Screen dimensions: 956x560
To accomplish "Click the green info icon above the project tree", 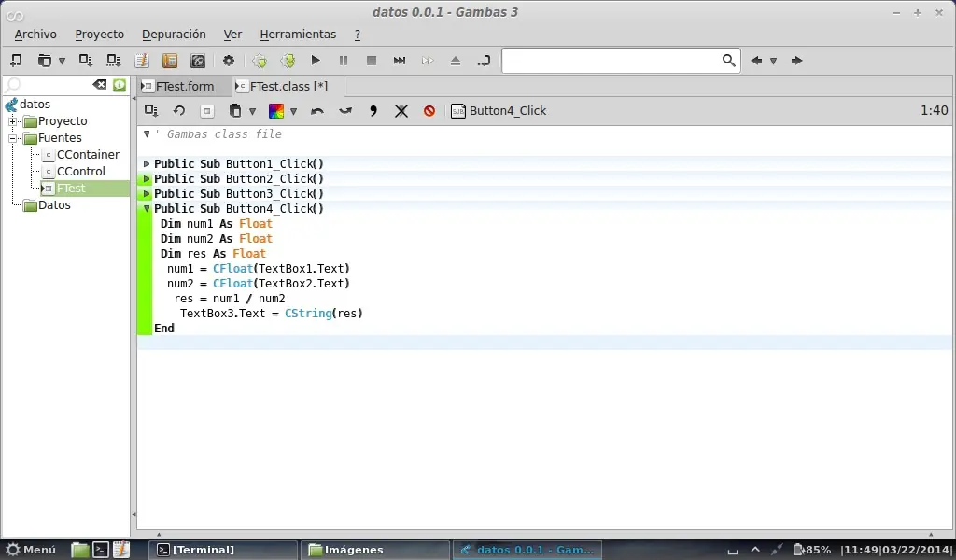I will tap(119, 85).
